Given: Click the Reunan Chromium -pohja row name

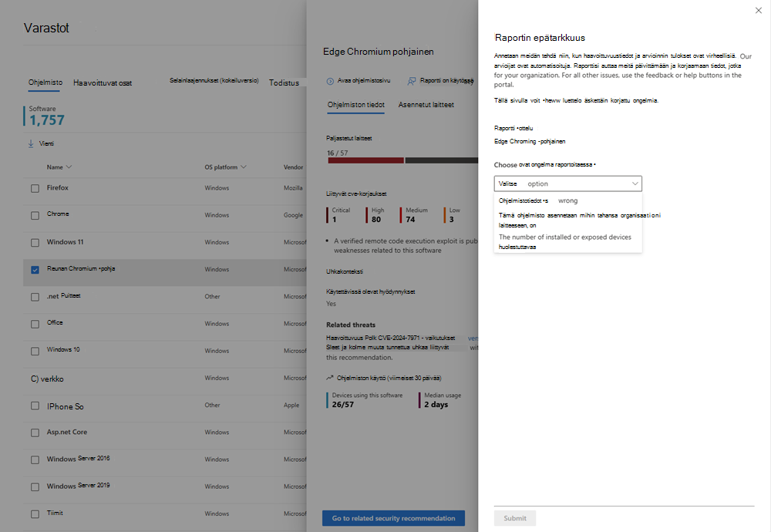Looking at the screenshot, I should click(81, 268).
